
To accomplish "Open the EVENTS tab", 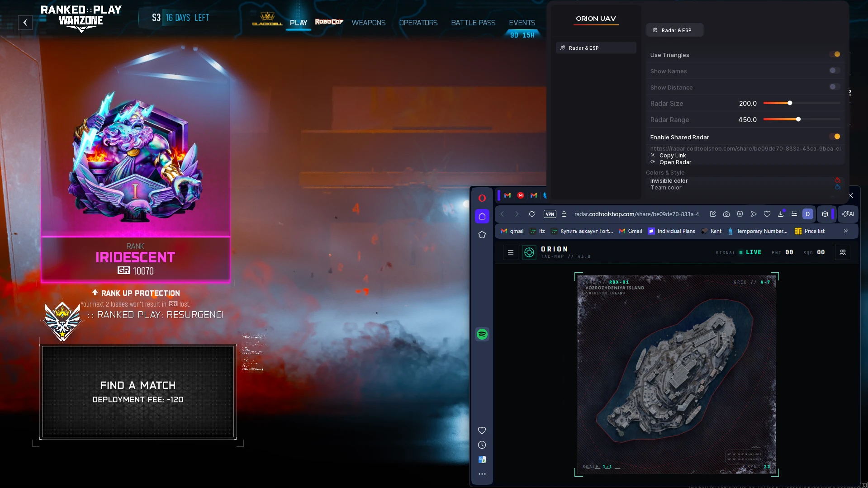I will point(522,23).
